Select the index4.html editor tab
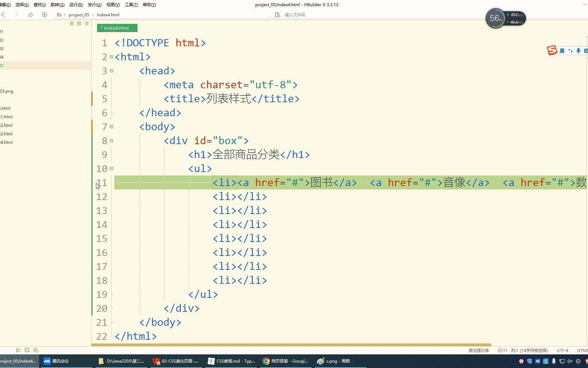Image resolution: width=588 pixels, height=368 pixels. tap(117, 28)
